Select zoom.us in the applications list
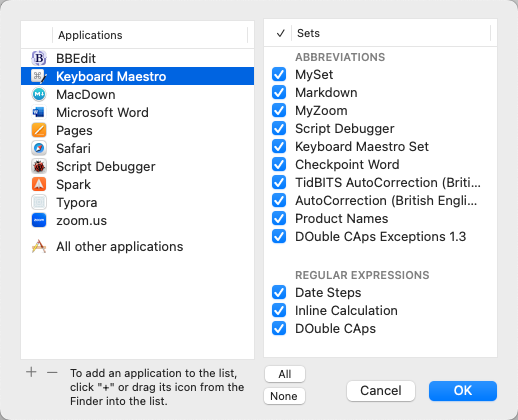This screenshot has width=518, height=420. click(137, 220)
